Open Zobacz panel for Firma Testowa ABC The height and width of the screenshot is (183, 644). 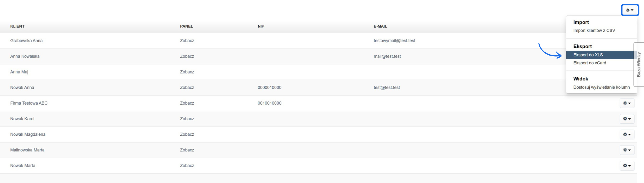coord(187,103)
